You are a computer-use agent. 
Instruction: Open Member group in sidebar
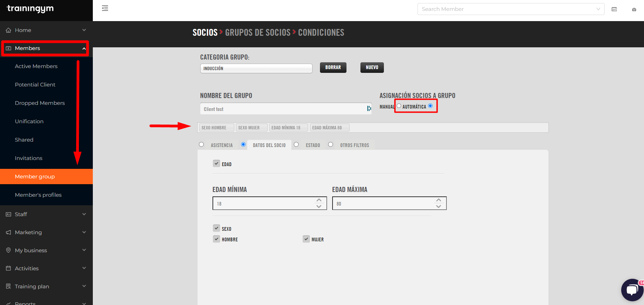(x=46, y=177)
